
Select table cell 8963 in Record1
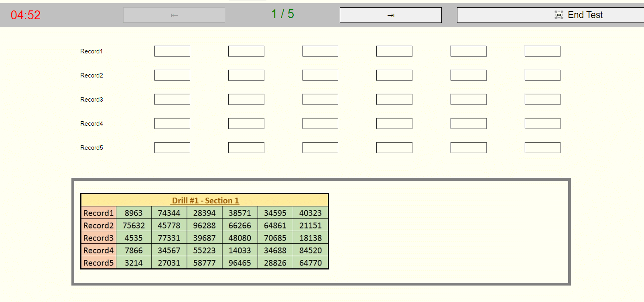pos(134,213)
